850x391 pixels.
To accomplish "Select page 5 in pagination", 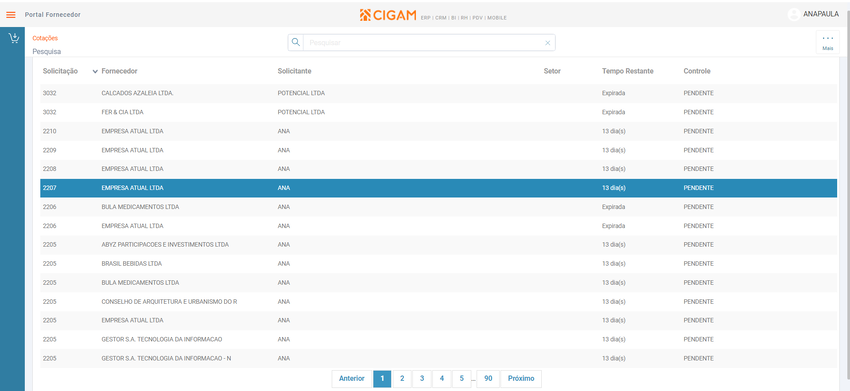I will click(x=461, y=379).
